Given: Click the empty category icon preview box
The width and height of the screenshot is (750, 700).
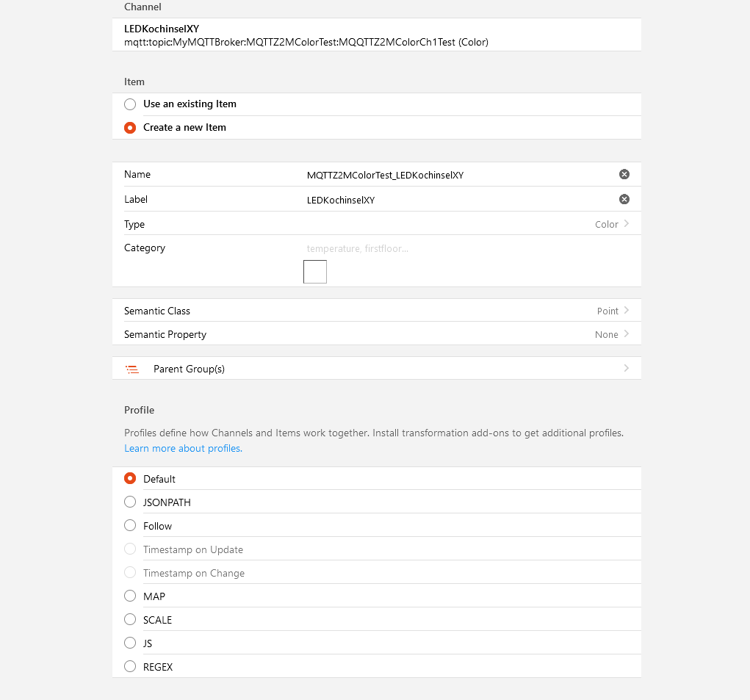Looking at the screenshot, I should click(x=315, y=272).
